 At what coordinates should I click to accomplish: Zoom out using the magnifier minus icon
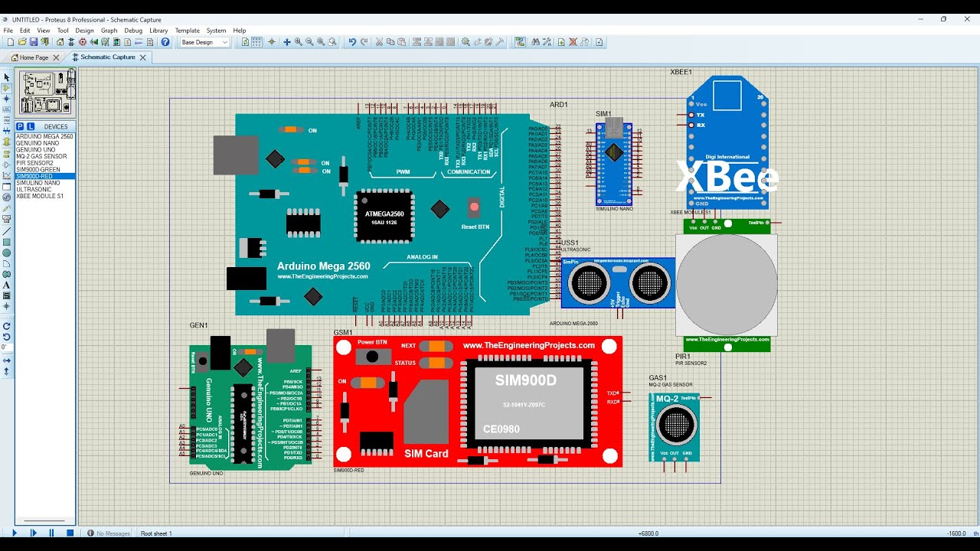coord(310,42)
